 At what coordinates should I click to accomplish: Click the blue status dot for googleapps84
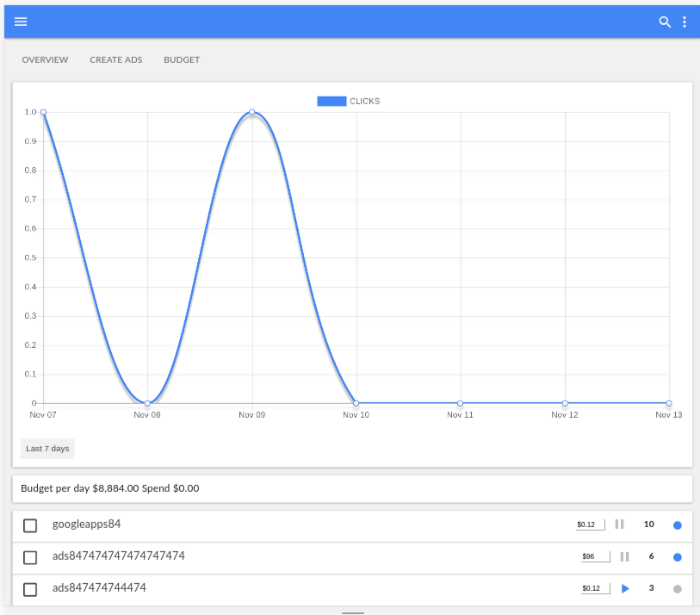(677, 525)
